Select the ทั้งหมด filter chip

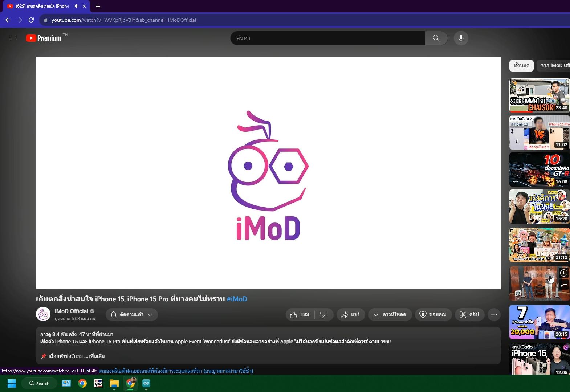[521, 65]
